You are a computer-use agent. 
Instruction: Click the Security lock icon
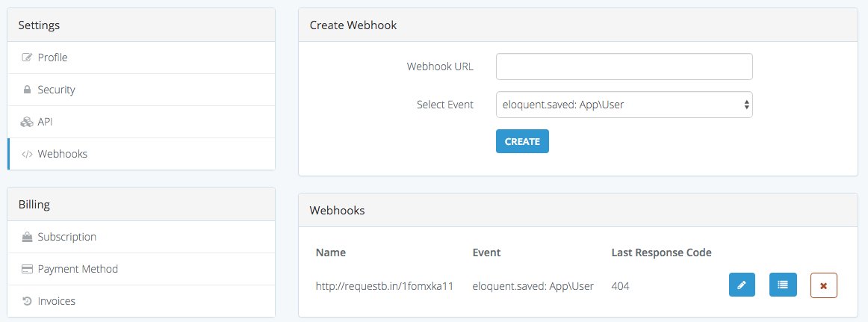pos(27,90)
